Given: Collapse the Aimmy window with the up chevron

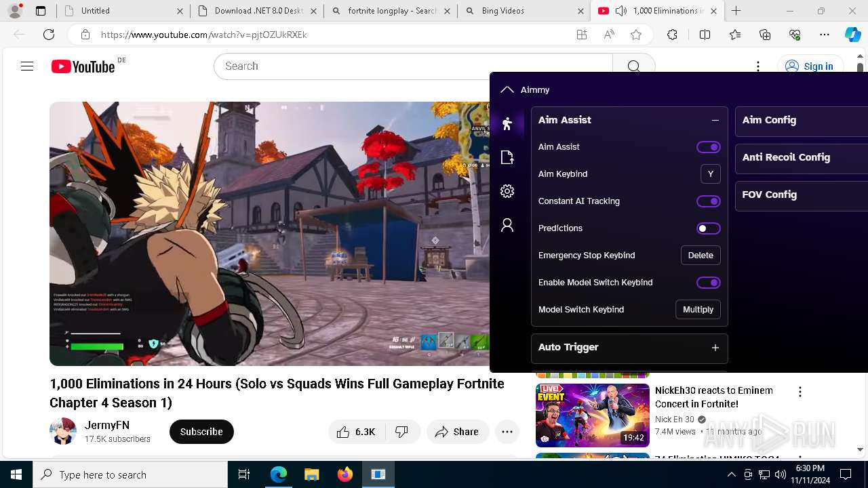Looking at the screenshot, I should [507, 89].
